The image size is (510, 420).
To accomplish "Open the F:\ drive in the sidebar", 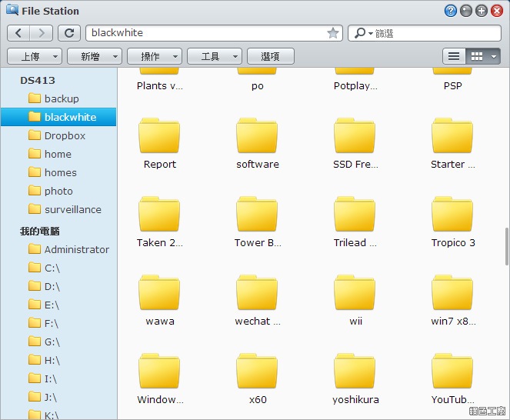I will pyautogui.click(x=58, y=323).
